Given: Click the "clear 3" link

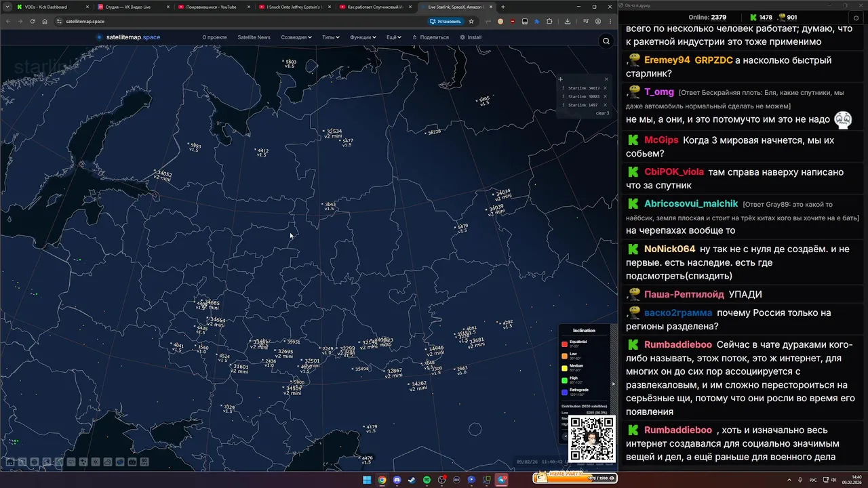Looking at the screenshot, I should tap(602, 113).
